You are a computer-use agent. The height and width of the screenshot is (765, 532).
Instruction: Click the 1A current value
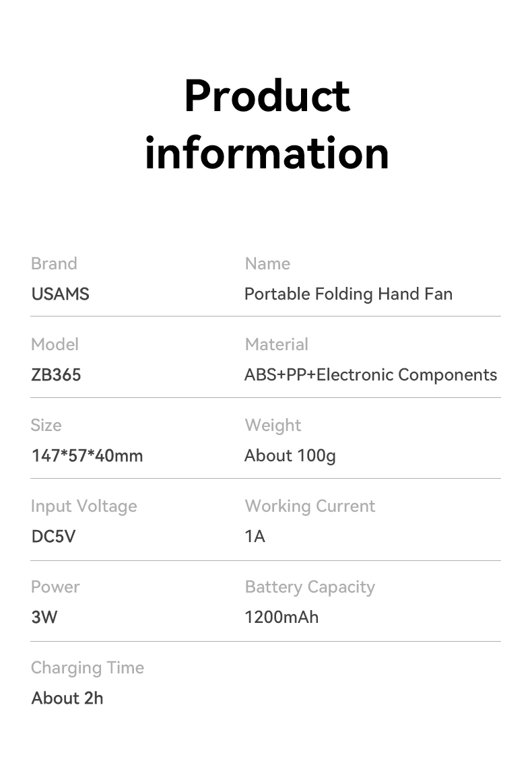click(x=255, y=536)
